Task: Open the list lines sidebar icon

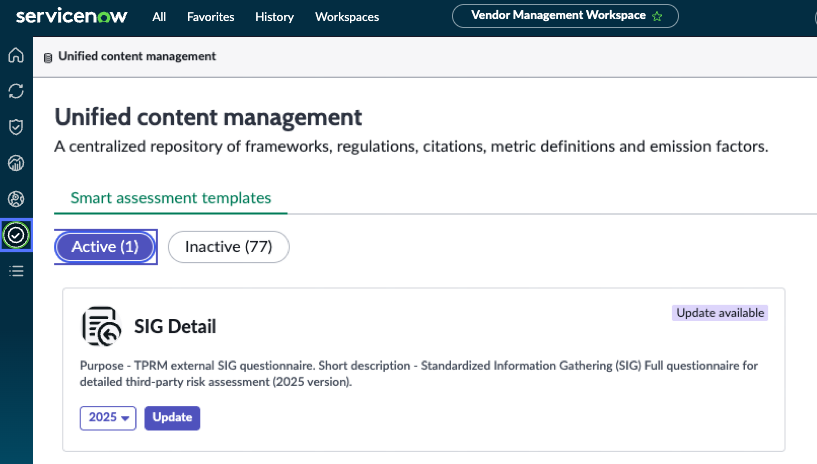Action: click(16, 271)
